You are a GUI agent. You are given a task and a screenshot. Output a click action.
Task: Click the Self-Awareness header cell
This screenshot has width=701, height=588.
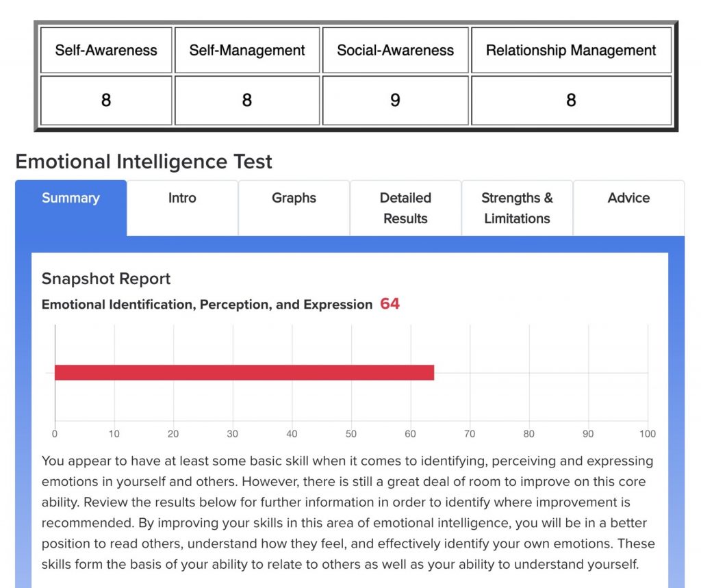[x=106, y=50]
